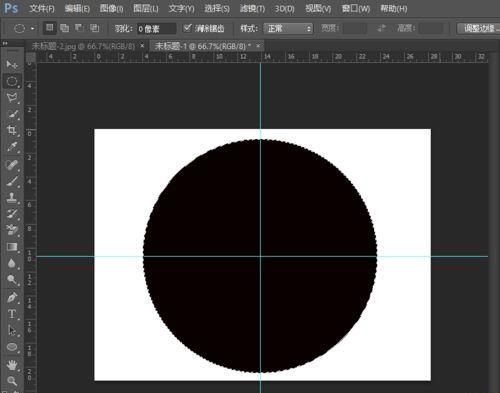Toggle the anti-alias (消除锯齿) checkbox
Image resolution: width=500 pixels, height=393 pixels.
click(x=188, y=28)
